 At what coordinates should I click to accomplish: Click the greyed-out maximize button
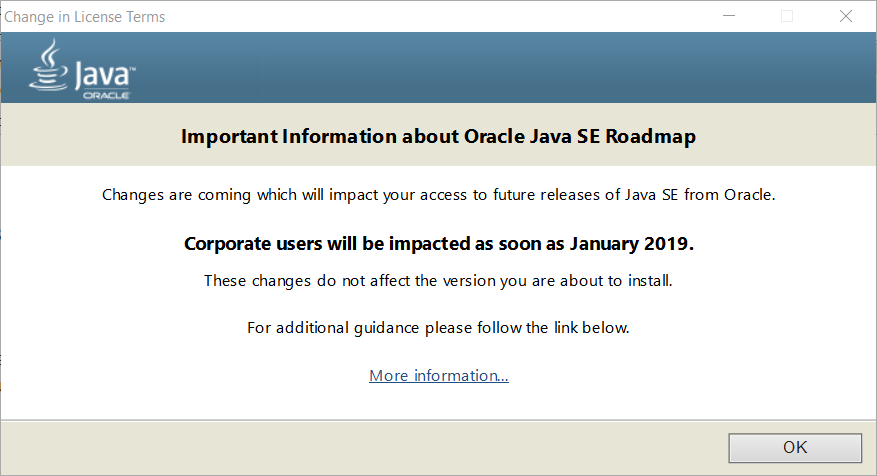pos(787,16)
